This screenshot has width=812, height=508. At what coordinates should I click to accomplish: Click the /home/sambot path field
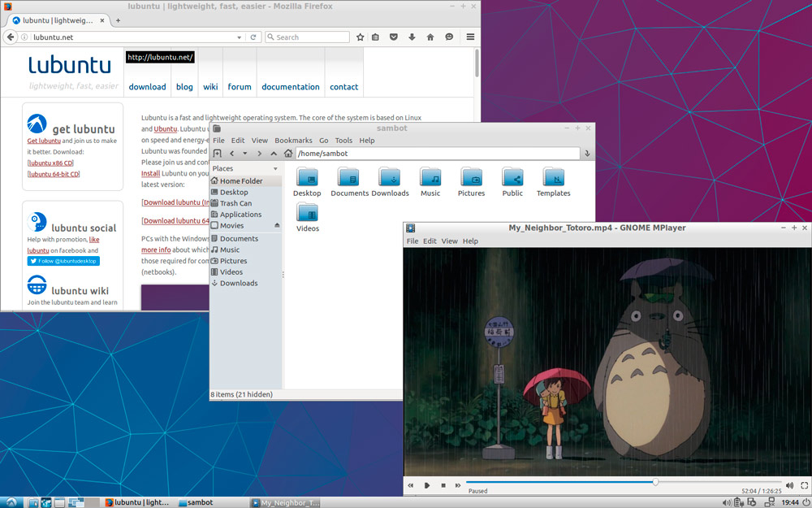point(438,154)
